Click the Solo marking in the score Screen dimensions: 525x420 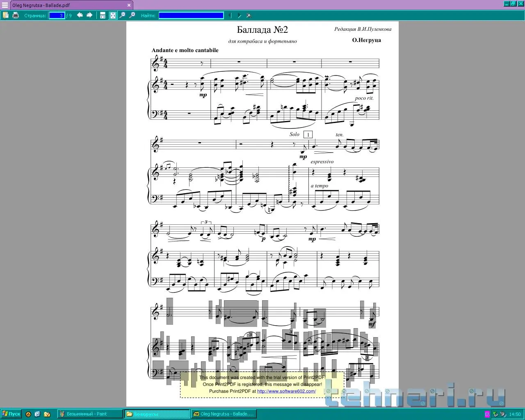tap(294, 134)
